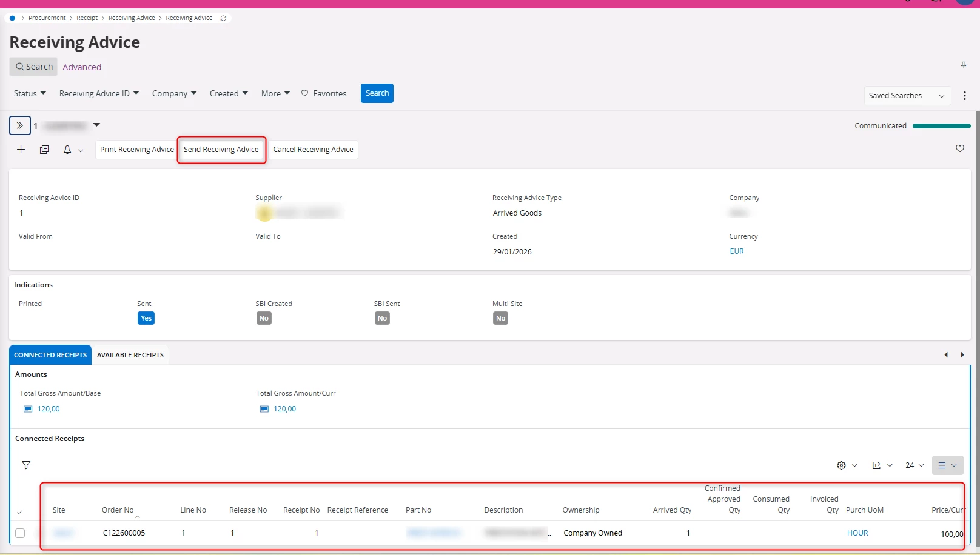This screenshot has width=980, height=555.
Task: Click the heart favorite icon at right
Action: tap(960, 148)
